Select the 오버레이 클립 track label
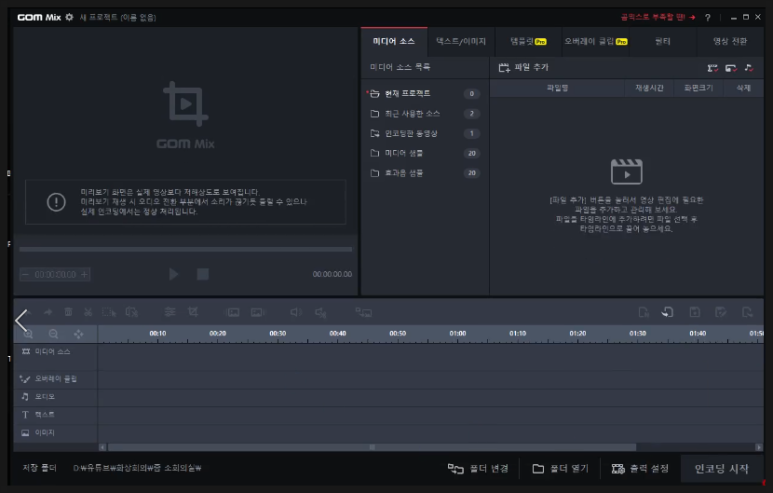The height and width of the screenshot is (493, 773). [55, 379]
